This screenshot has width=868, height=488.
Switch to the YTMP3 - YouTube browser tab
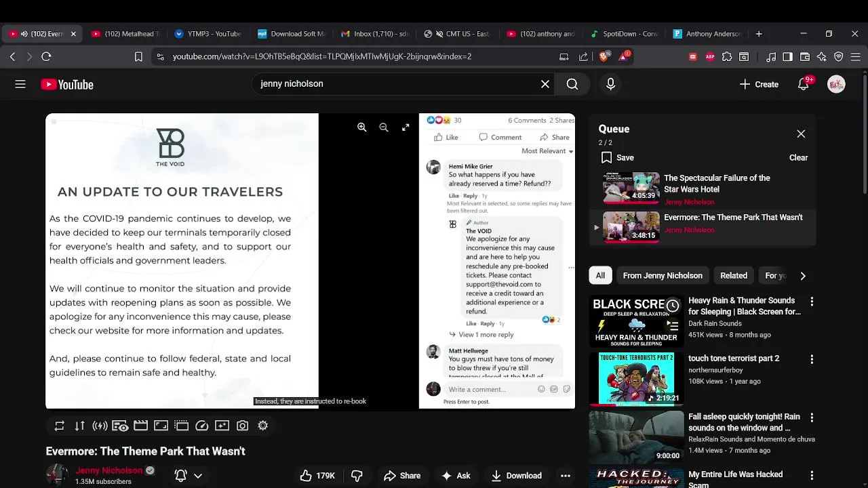(x=209, y=34)
